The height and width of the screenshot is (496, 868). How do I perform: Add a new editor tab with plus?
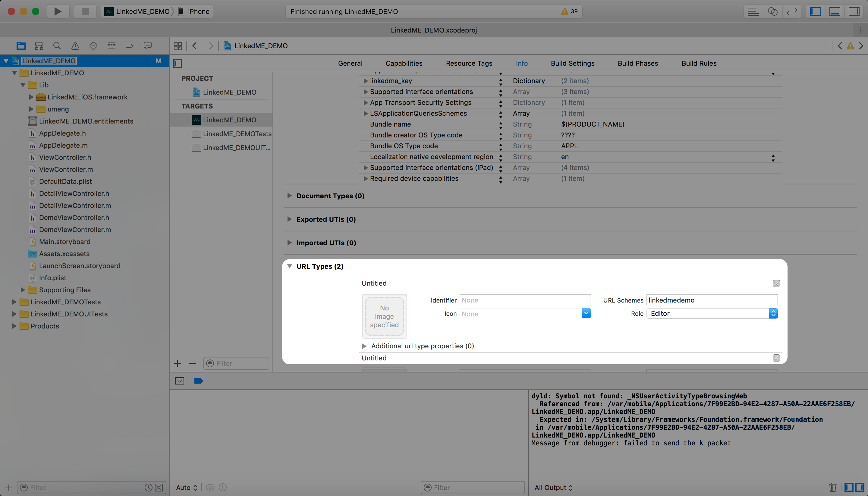tap(860, 30)
